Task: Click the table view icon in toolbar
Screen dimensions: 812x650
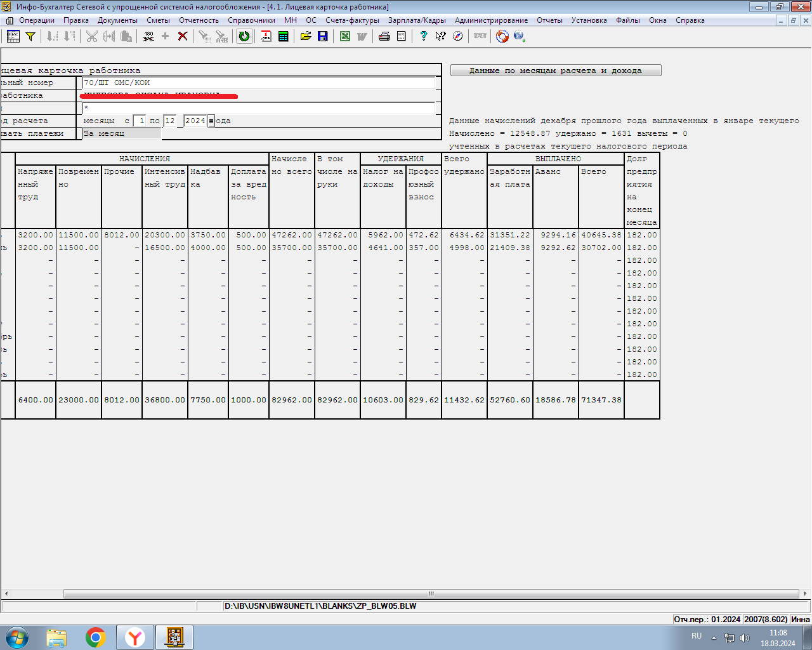Action: pyautogui.click(x=13, y=36)
